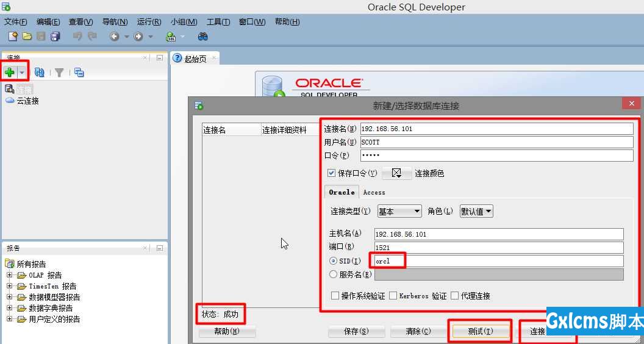Viewport: 644px width, 344px height.
Task: Open the 工具(T) menu
Action: [x=218, y=22]
